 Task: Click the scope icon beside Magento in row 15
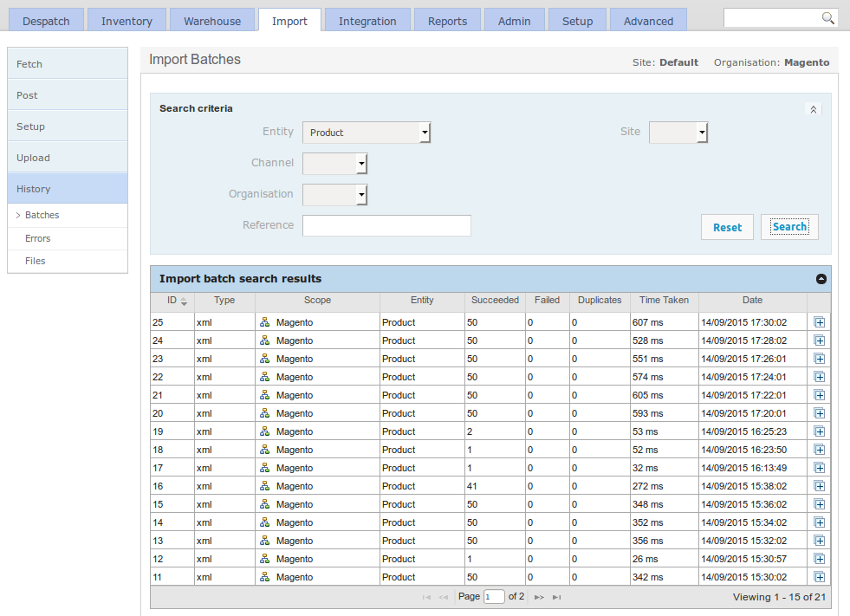point(264,504)
